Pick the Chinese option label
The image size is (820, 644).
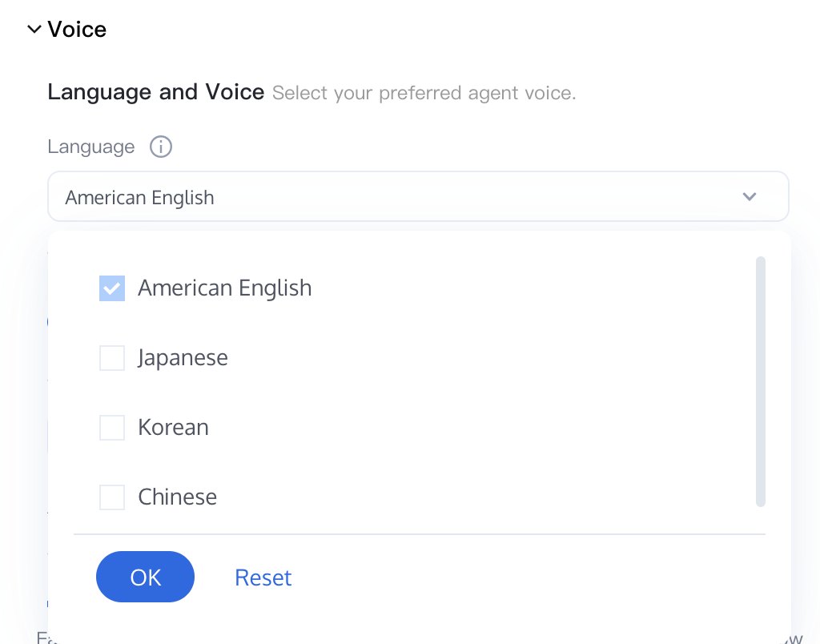tap(177, 497)
